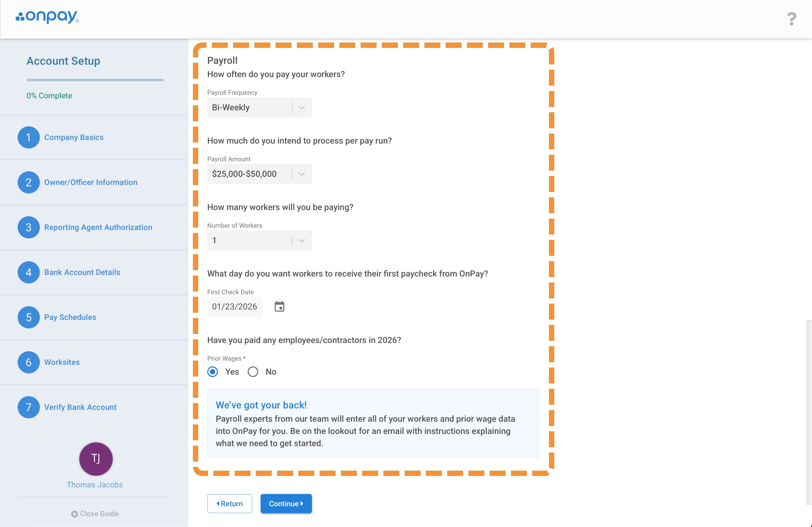812x527 pixels.
Task: Click the TJ user avatar
Action: (x=96, y=459)
